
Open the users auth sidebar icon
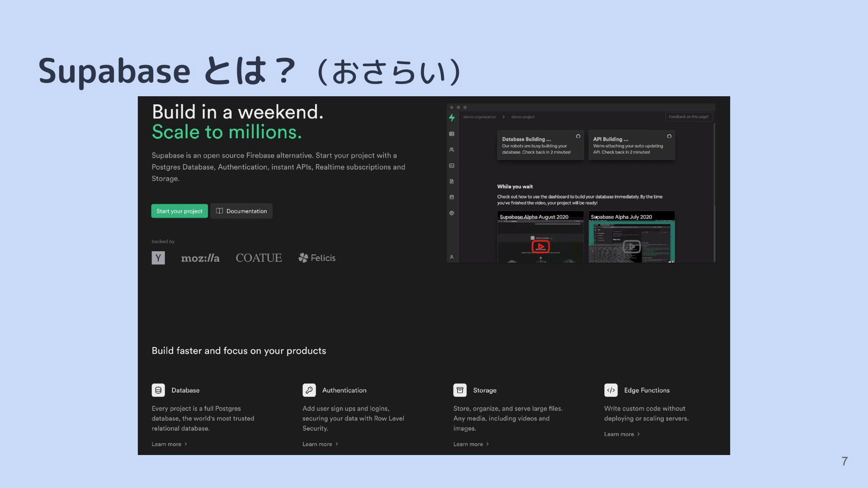tap(452, 150)
